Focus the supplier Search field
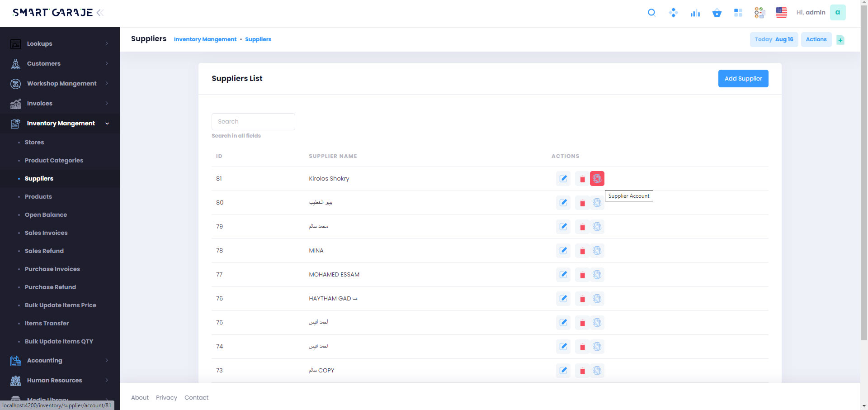 tap(253, 122)
